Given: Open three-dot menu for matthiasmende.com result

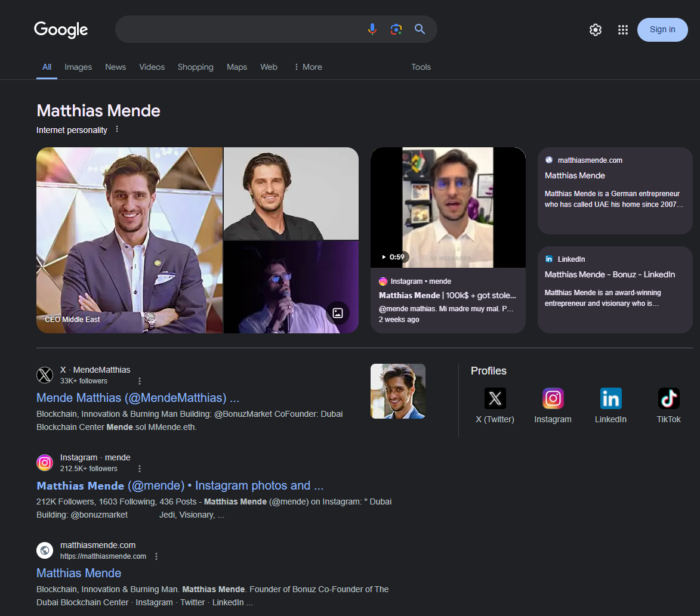Looking at the screenshot, I should click(156, 556).
